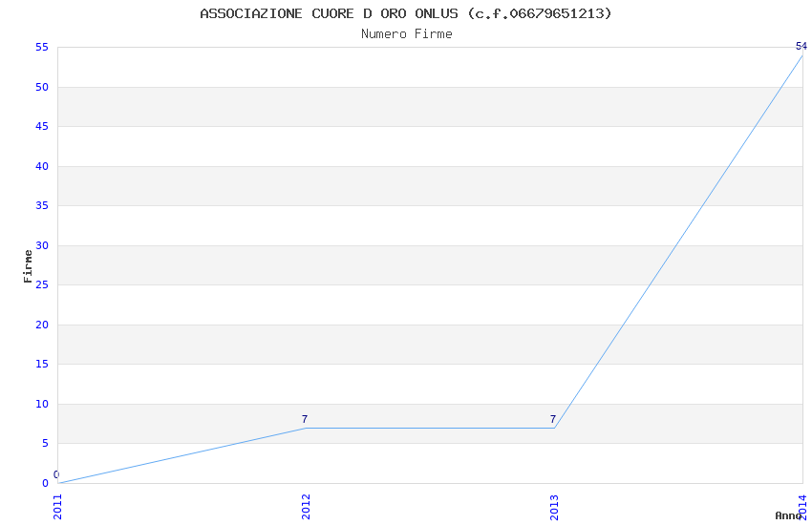The height and width of the screenshot is (525, 812).
Task: Click the data label 0 at 2011
Action: click(x=56, y=474)
